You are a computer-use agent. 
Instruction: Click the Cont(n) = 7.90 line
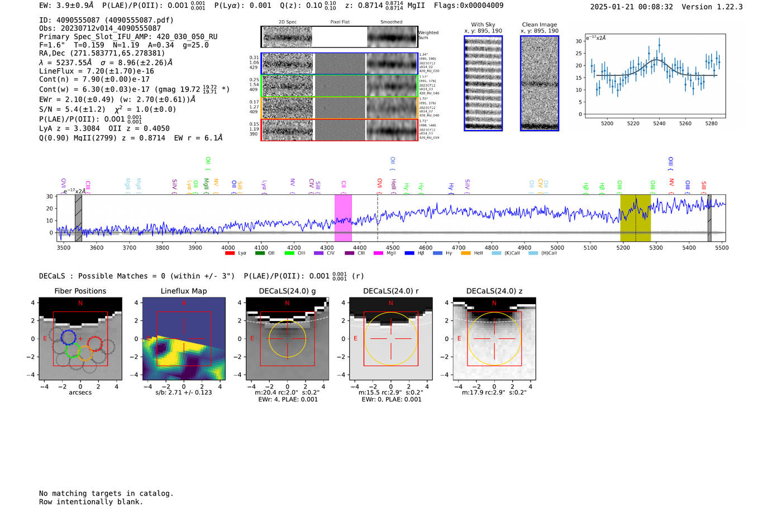[x=94, y=80]
